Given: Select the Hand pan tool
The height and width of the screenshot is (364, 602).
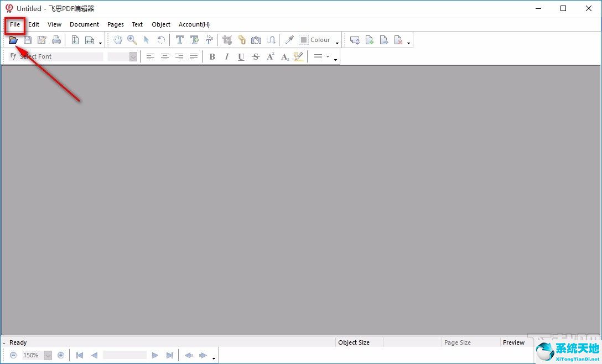Looking at the screenshot, I should 118,40.
